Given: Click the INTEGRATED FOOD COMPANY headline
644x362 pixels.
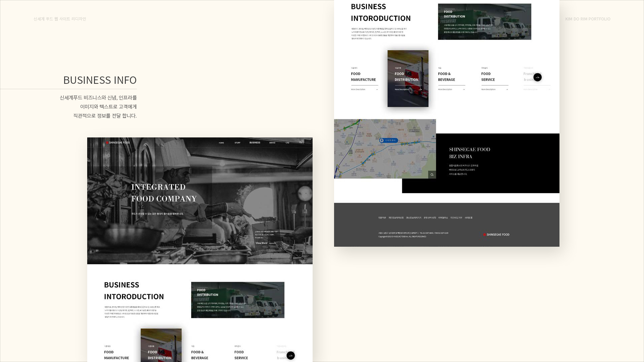Looking at the screenshot, I should pos(164,193).
